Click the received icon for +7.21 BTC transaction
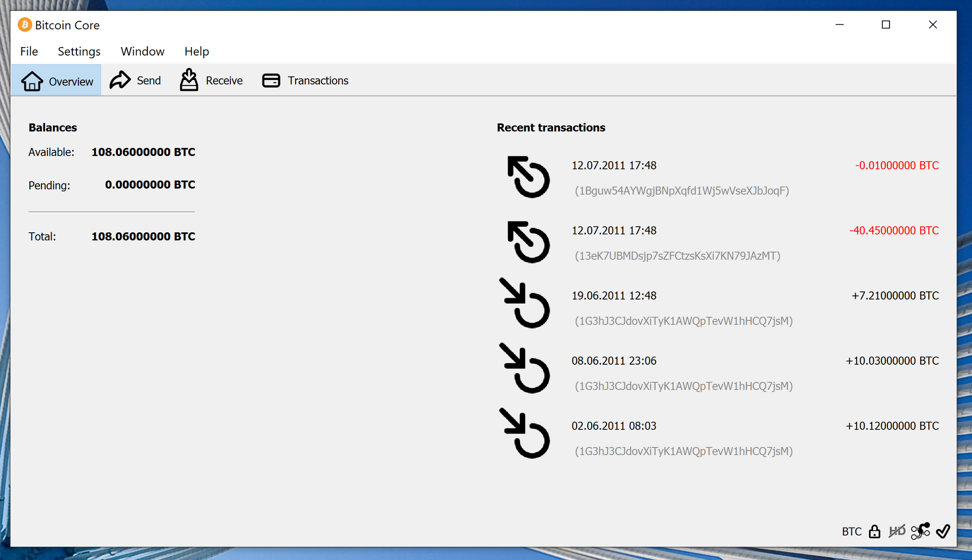 [525, 304]
